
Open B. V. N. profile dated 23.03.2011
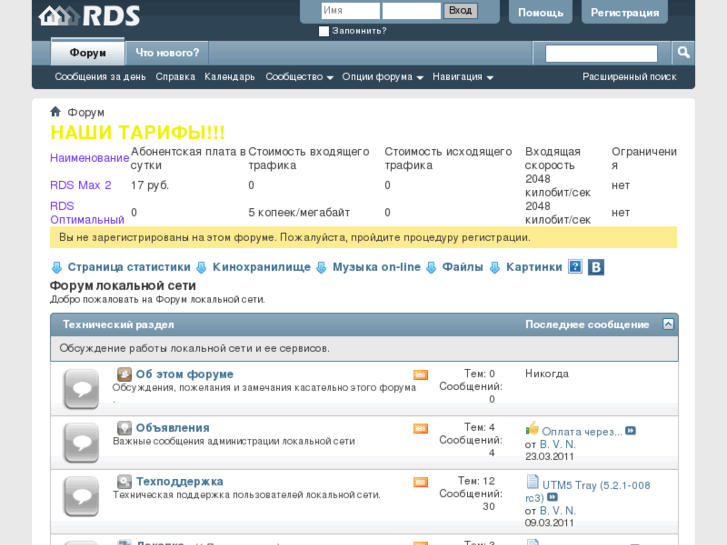point(558,444)
